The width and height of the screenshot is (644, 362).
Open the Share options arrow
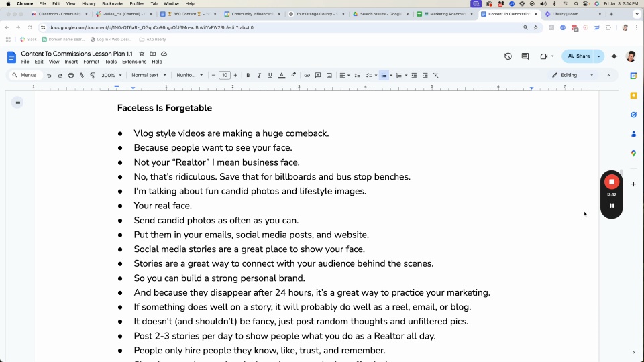pyautogui.click(x=599, y=56)
